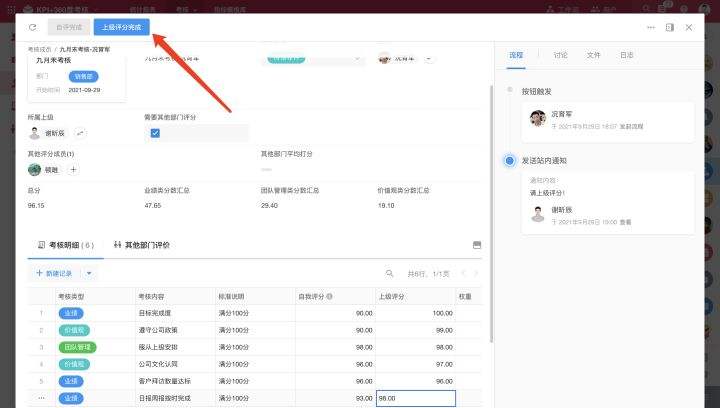Open the more options ellipsis menu
The height and width of the screenshot is (408, 720).
[x=651, y=27]
